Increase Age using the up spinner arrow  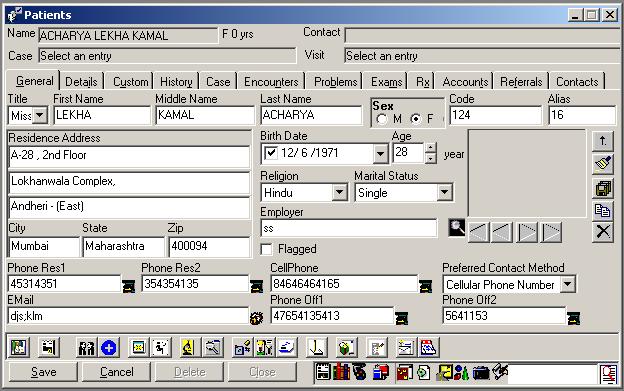click(x=430, y=148)
